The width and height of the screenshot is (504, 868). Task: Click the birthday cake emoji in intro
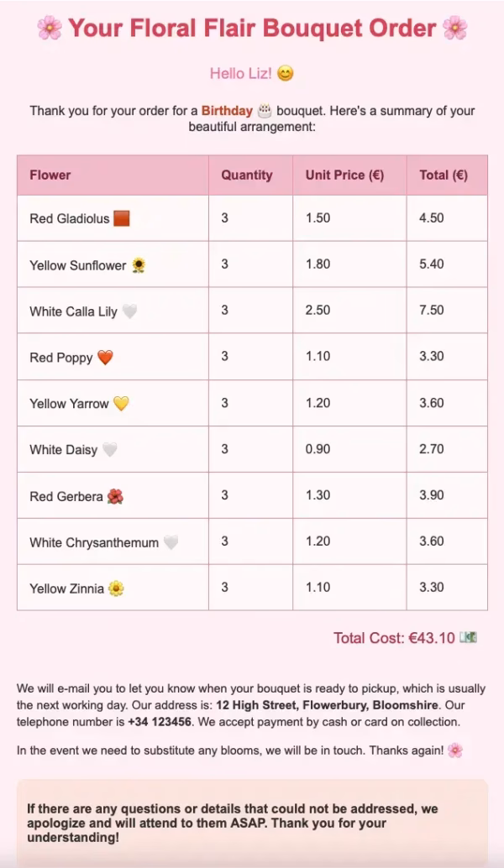[265, 111]
